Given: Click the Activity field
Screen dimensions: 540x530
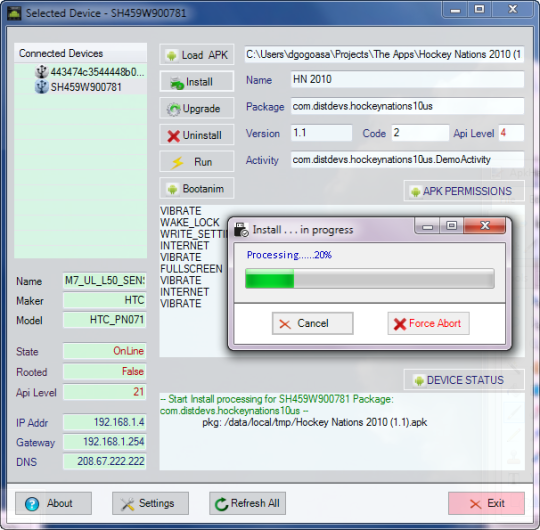Looking at the screenshot, I should (x=407, y=159).
